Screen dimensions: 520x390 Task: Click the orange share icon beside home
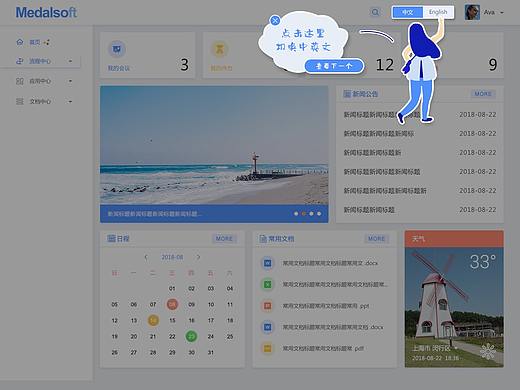click(x=47, y=42)
